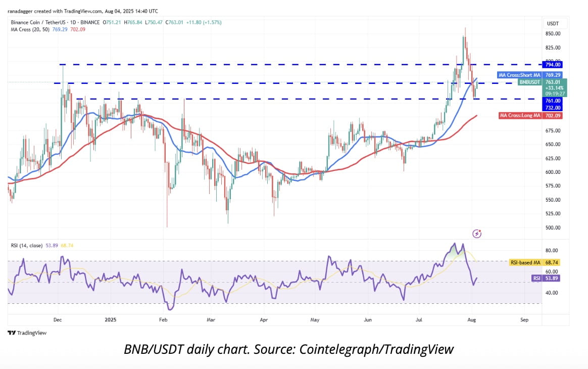Click the 794.00 price label on axis
The image size is (588, 369).
tap(552, 65)
